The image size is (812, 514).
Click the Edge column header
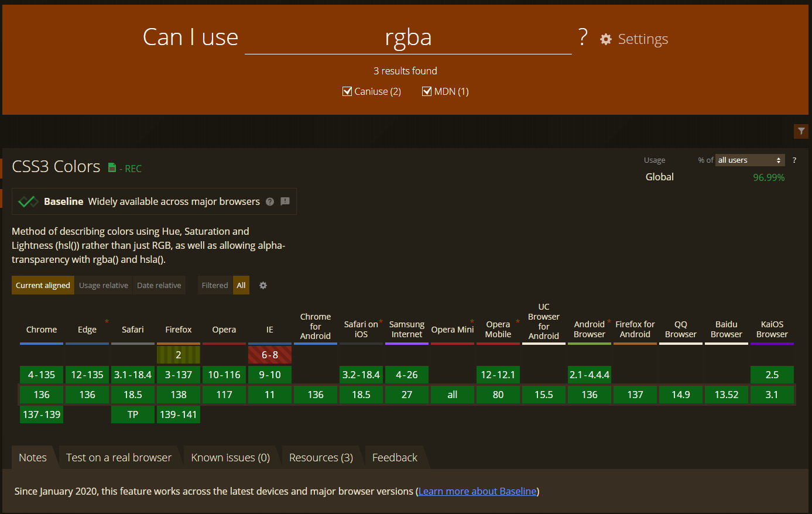[87, 330]
